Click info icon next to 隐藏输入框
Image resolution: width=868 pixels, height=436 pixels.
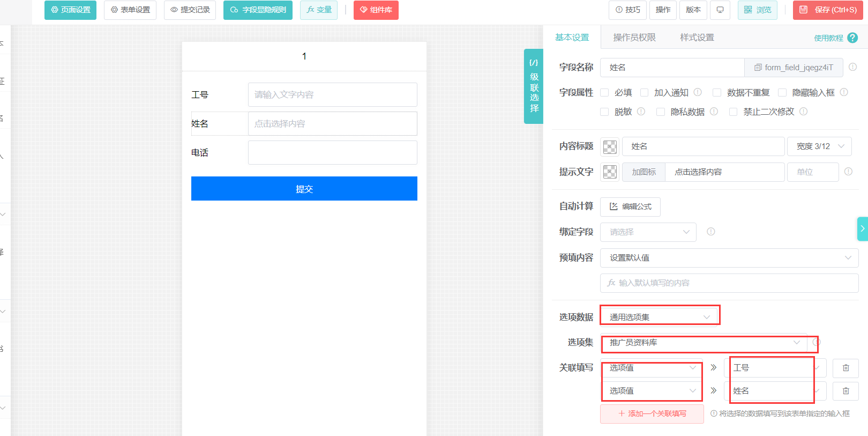[844, 92]
